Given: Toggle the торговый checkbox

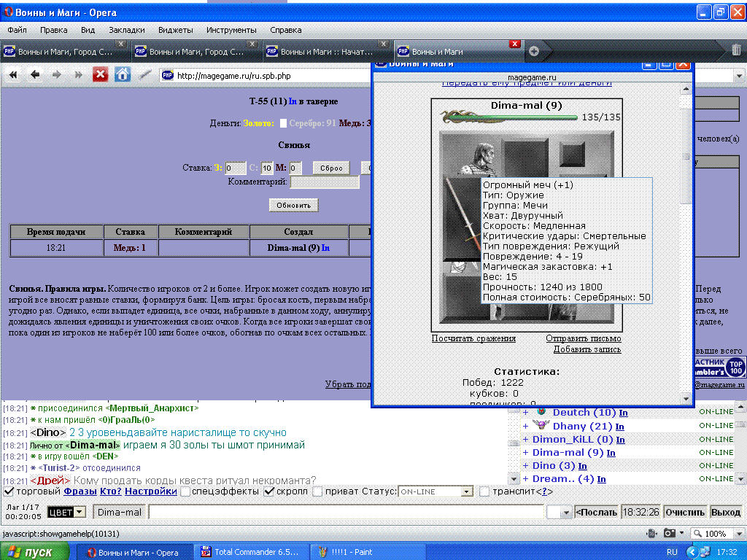Looking at the screenshot, I should point(9,491).
